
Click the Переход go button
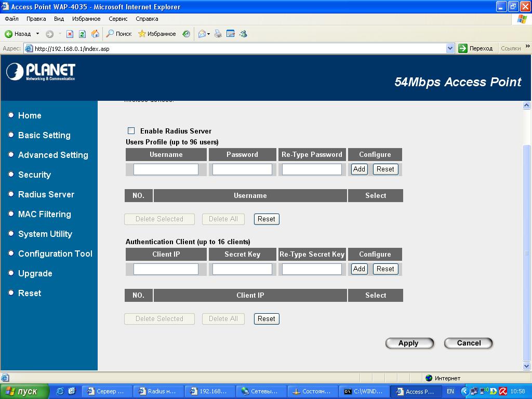tap(476, 48)
